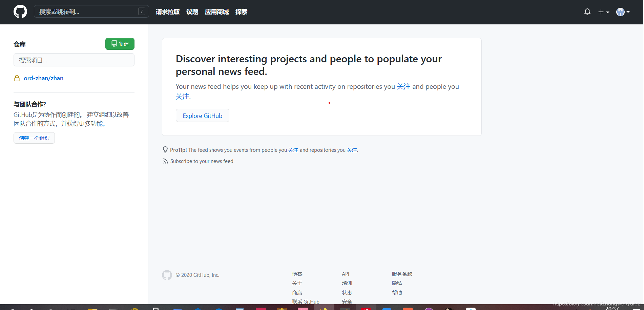Screen dimensions: 644x310
Task: Open the 联系 GitHub footer link
Action: click(306, 302)
